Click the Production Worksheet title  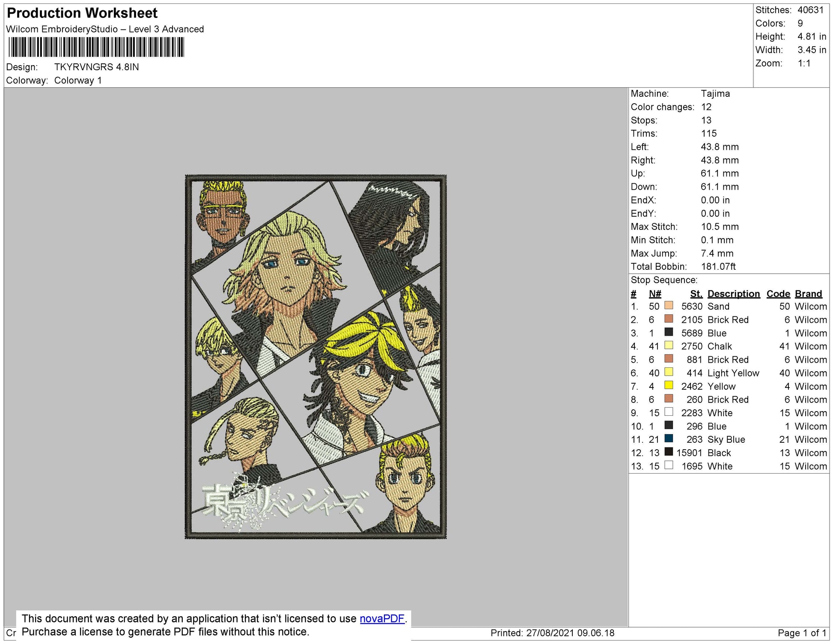click(x=82, y=13)
